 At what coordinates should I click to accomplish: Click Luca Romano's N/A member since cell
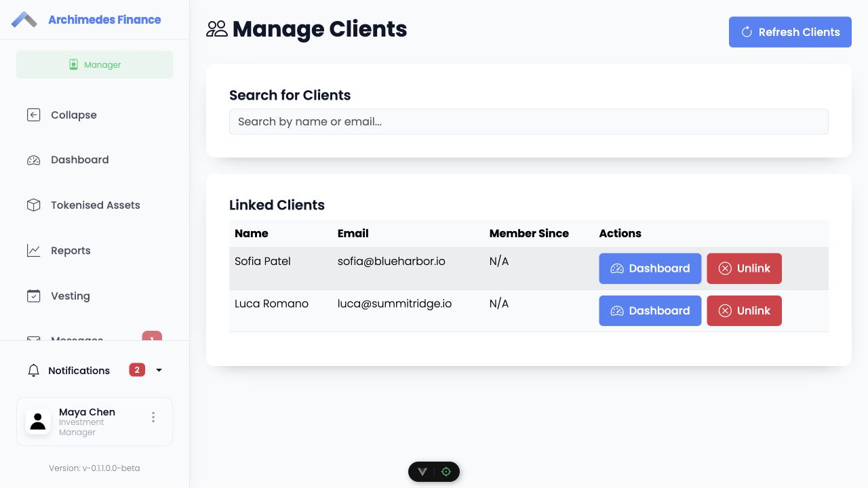[x=499, y=304]
